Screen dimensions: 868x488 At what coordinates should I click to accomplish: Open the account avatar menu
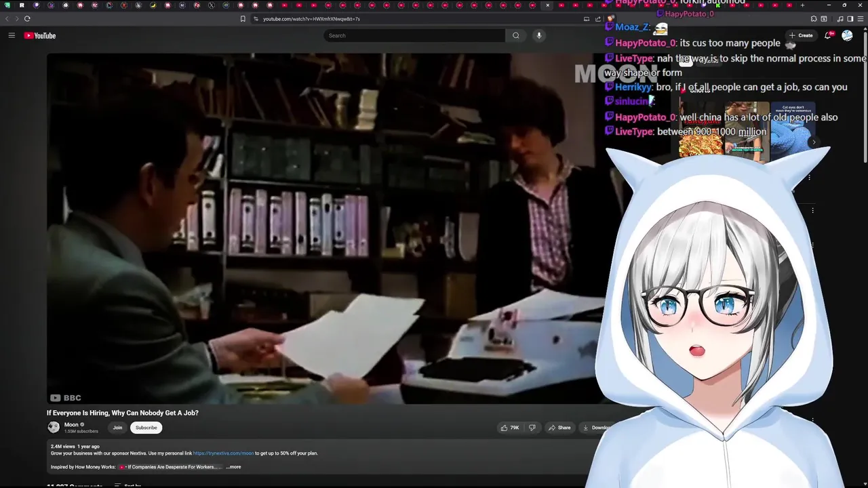847,35
